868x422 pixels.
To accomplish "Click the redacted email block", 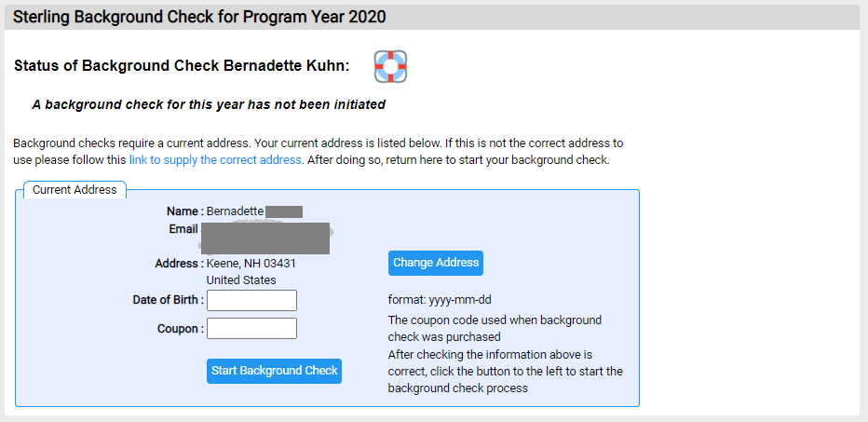I will [x=265, y=238].
